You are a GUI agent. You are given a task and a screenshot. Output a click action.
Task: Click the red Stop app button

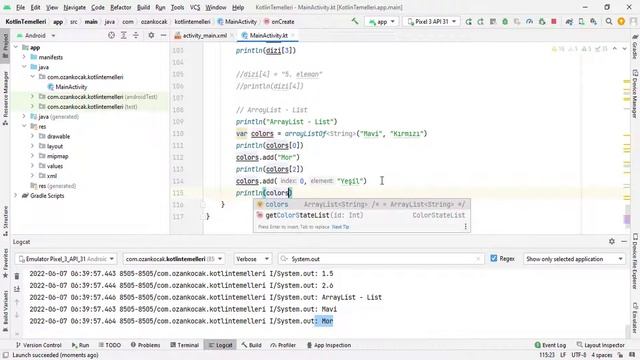[x=554, y=22]
